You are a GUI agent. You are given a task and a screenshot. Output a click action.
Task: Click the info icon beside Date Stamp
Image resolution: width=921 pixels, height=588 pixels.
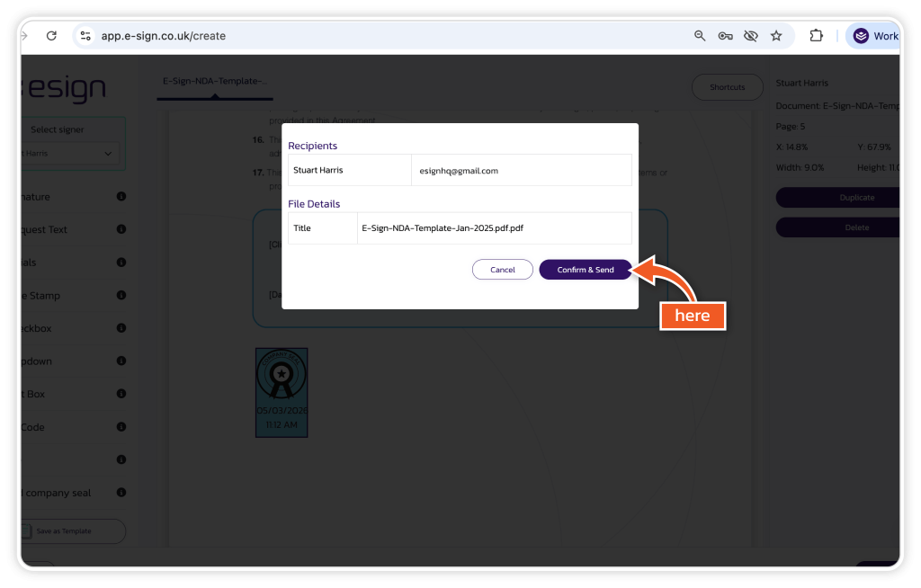121,296
